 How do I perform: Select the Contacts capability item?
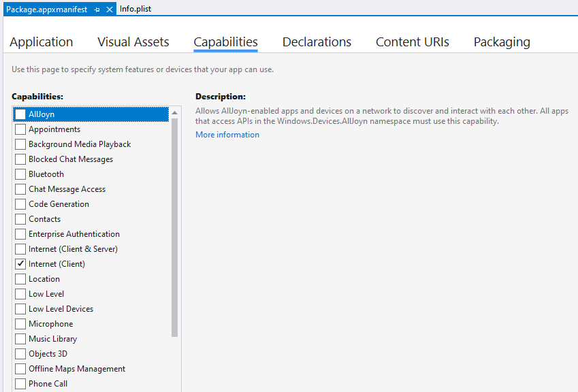point(91,219)
